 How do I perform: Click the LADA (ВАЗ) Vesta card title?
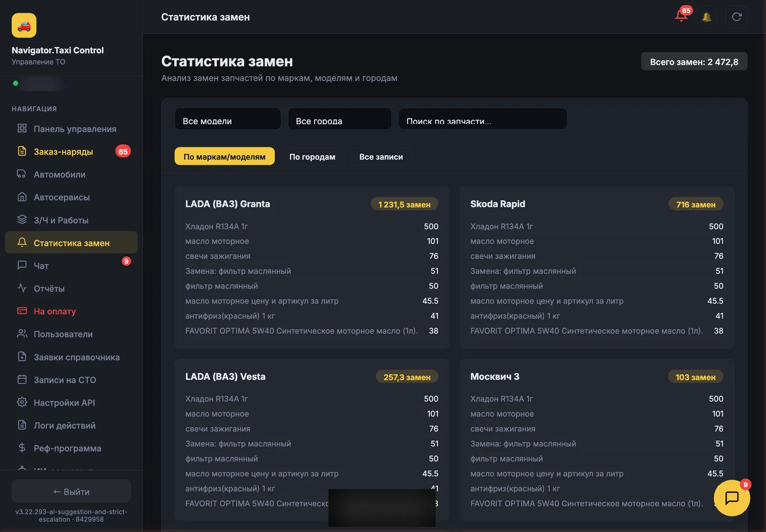tap(225, 376)
